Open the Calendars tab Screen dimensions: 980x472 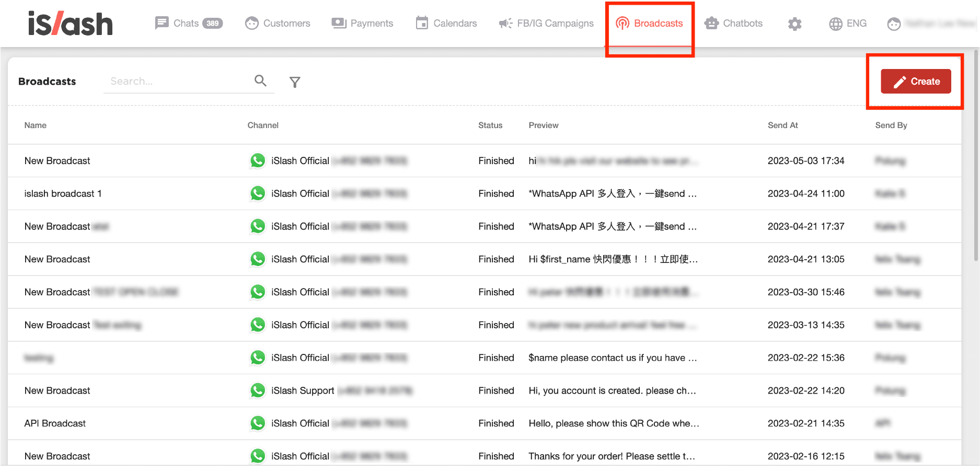click(x=446, y=24)
